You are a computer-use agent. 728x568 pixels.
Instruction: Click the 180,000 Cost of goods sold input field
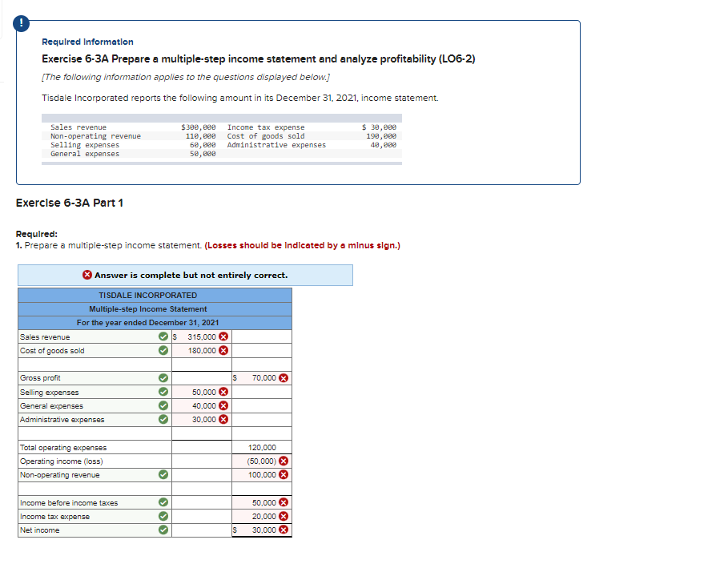pyautogui.click(x=199, y=350)
